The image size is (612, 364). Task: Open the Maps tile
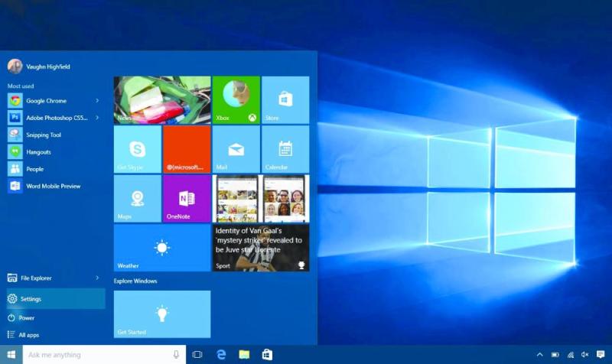[x=138, y=199]
